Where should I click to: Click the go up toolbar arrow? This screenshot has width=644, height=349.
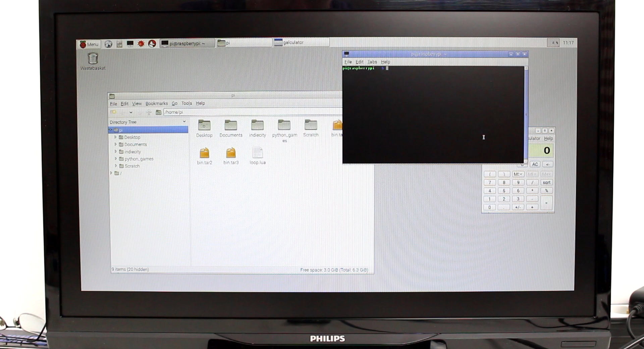click(x=149, y=112)
